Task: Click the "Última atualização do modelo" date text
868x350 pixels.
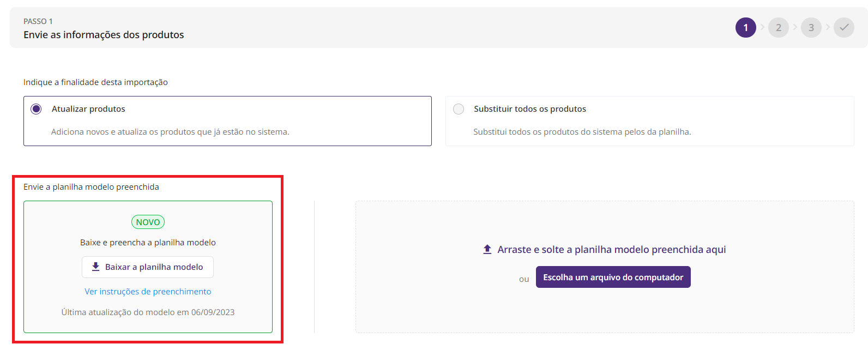Action: coord(148,312)
